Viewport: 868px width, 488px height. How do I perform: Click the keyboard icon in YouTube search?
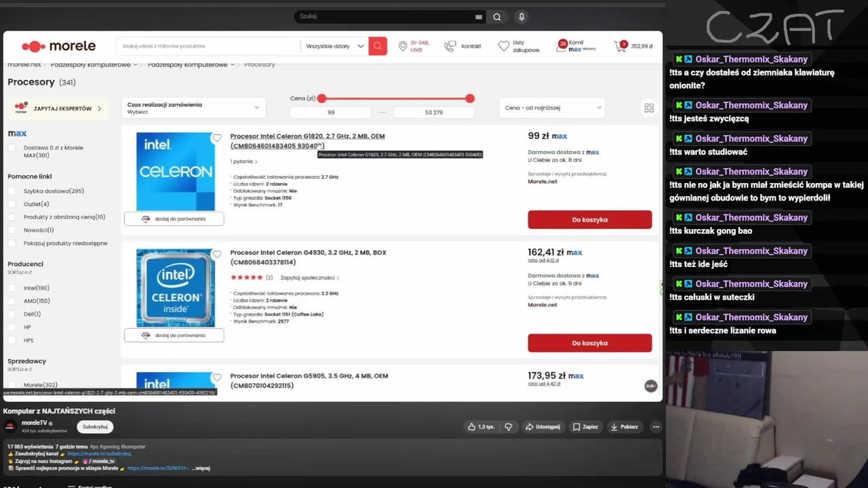click(479, 17)
